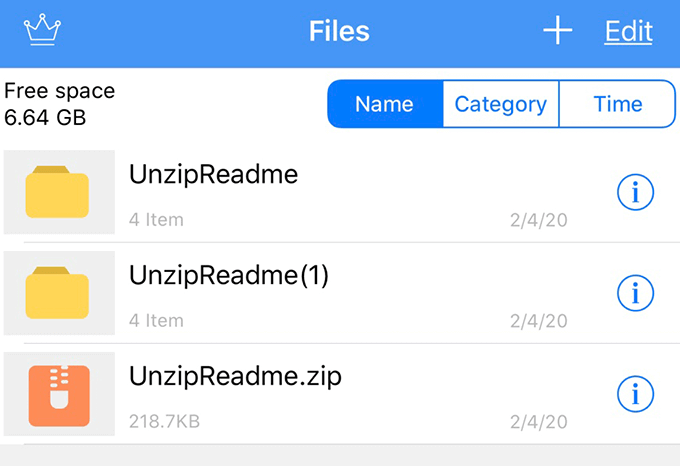Screen dimensions: 680x466
Task: Tap the plus icon to add files
Action: coord(557,31)
